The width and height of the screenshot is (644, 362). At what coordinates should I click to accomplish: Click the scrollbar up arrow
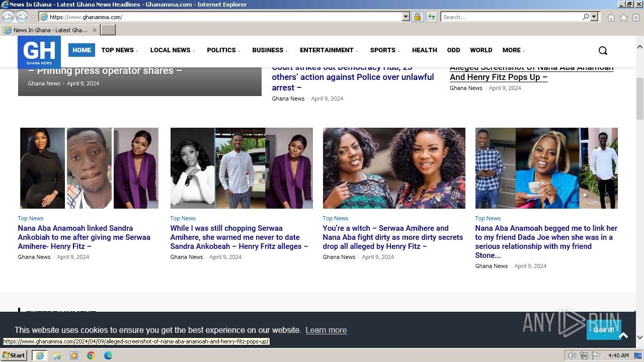640,47
